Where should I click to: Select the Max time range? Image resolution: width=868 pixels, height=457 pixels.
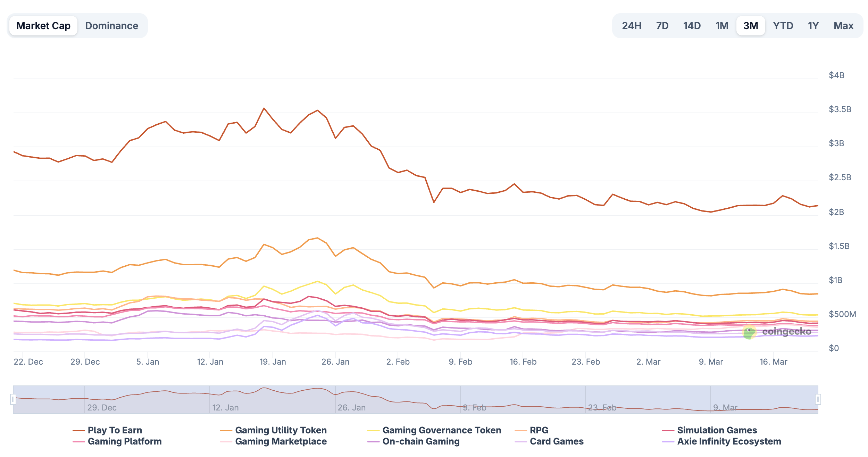coord(843,26)
